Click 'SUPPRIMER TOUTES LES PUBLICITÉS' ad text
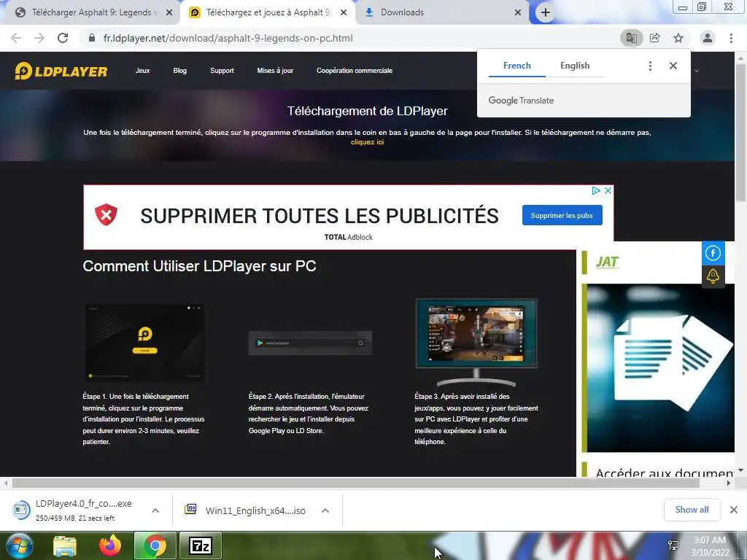The width and height of the screenshot is (747, 560). click(x=320, y=216)
